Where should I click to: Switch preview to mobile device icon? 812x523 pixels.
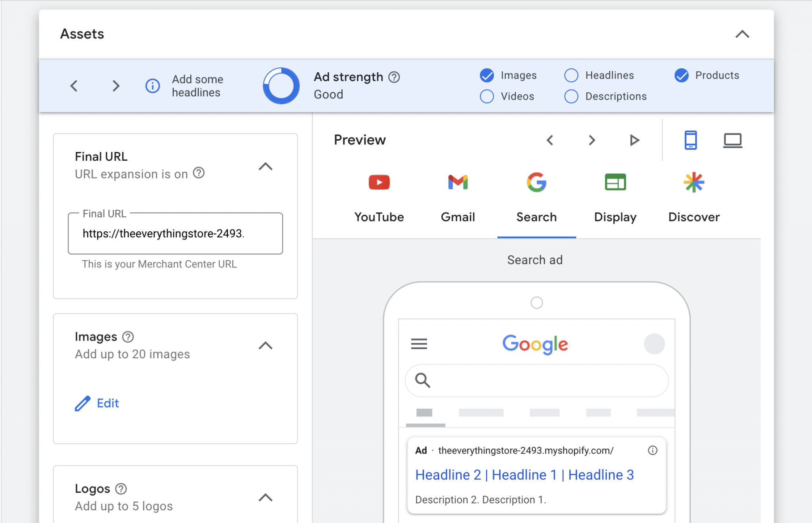coord(690,140)
